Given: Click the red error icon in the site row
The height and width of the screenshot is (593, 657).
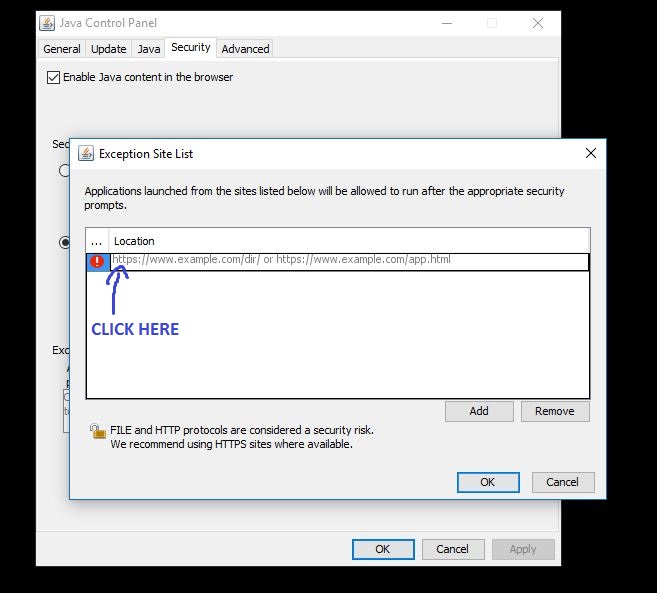Looking at the screenshot, I should click(97, 262).
